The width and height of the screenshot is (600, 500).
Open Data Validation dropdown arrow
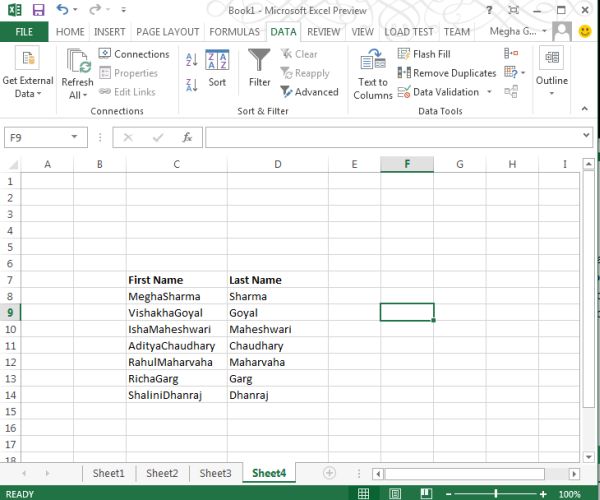click(489, 92)
